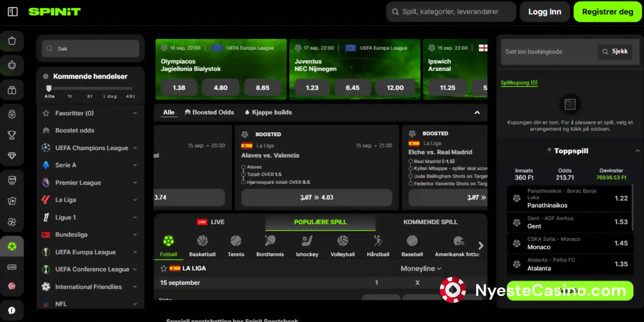Select the Volleyball sport icon

click(343, 246)
